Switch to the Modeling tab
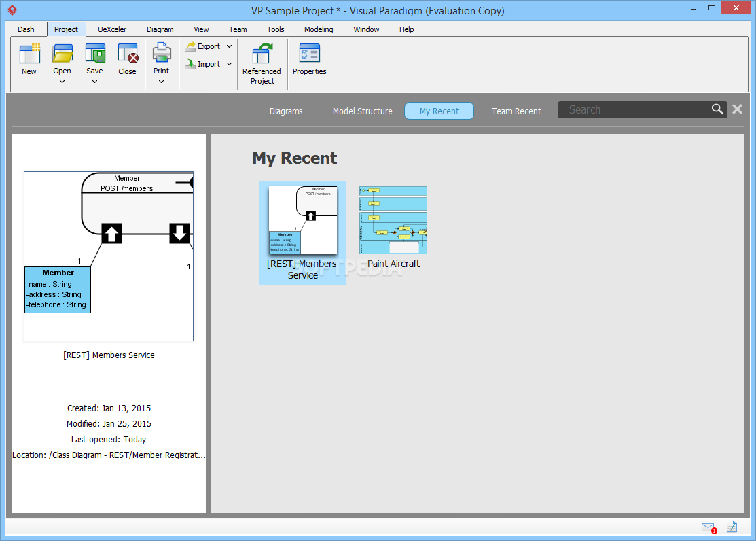Image resolution: width=756 pixels, height=541 pixels. (319, 29)
